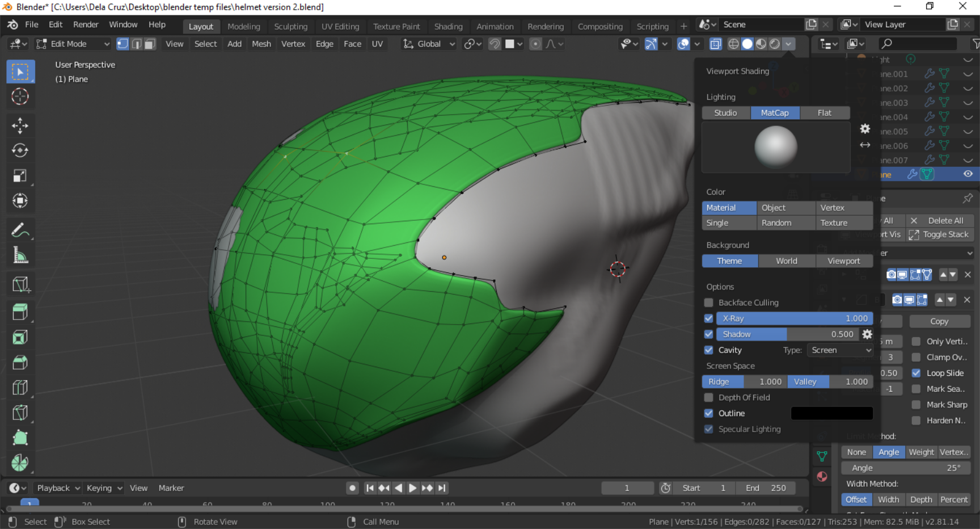Screen dimensions: 980x529
Task: Select the Annotate tool
Action: point(20,230)
